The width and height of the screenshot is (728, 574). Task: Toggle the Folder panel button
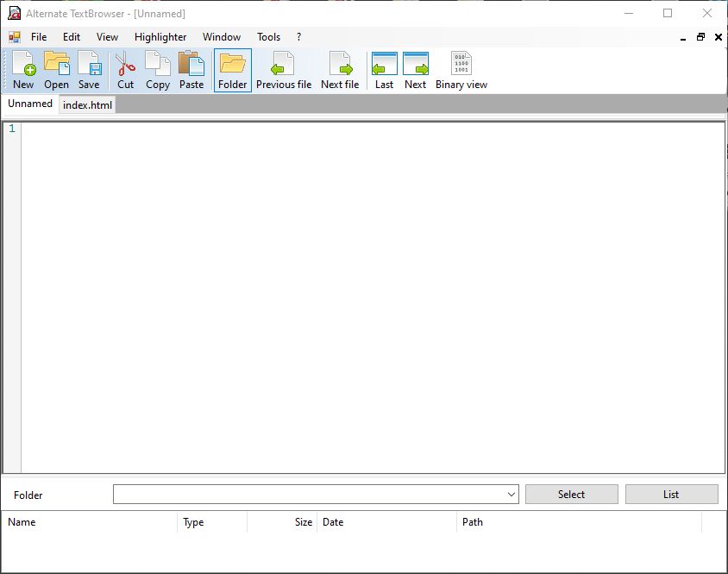pyautogui.click(x=231, y=69)
